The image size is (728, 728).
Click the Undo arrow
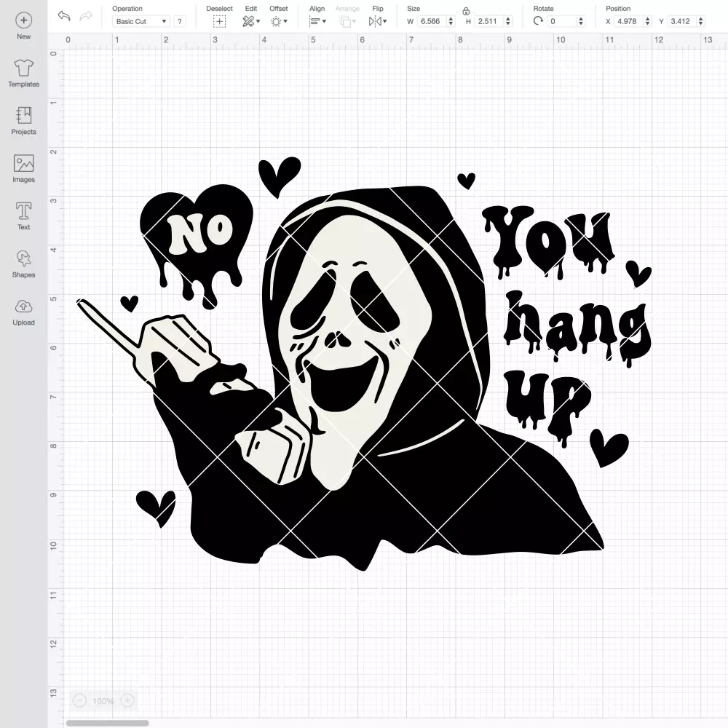point(64,16)
